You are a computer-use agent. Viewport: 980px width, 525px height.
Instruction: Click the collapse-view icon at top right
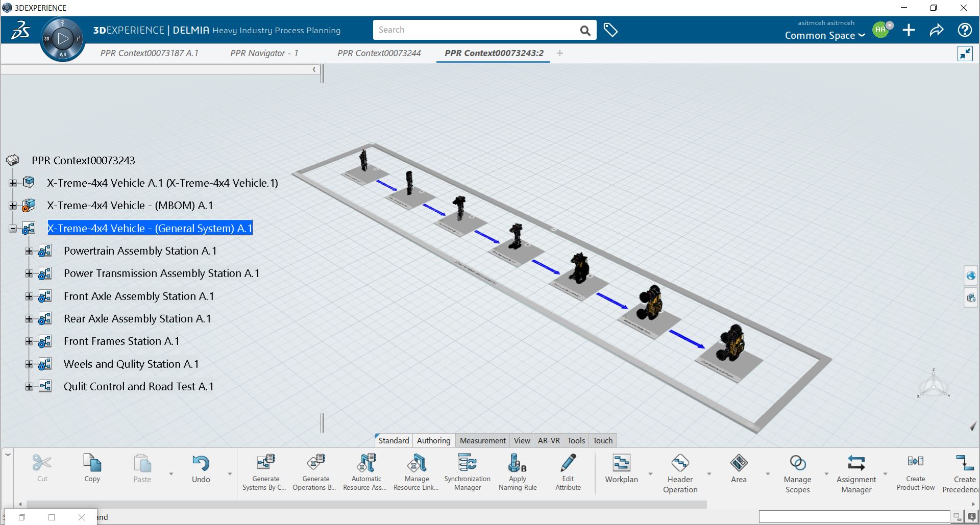pyautogui.click(x=965, y=54)
